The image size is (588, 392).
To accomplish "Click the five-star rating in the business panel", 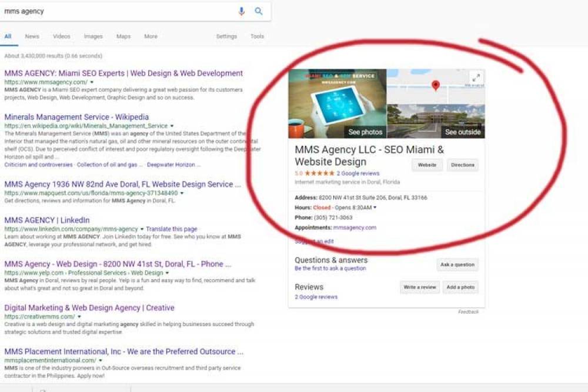I will [x=319, y=173].
